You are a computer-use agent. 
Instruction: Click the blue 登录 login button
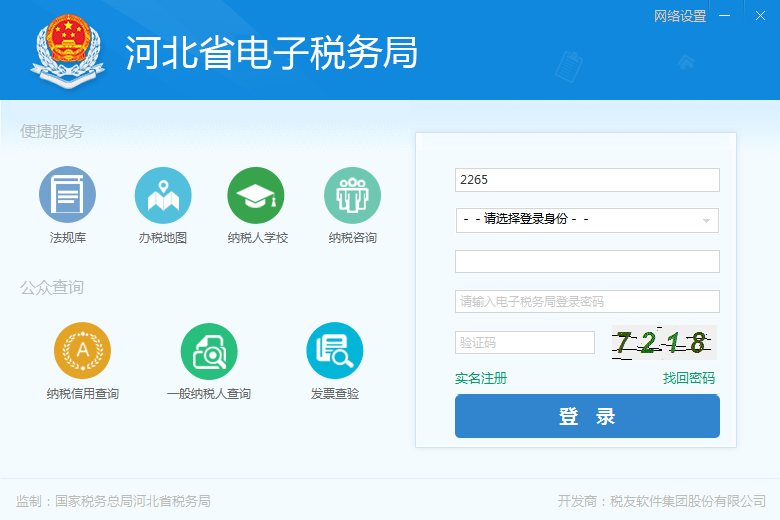click(x=587, y=417)
